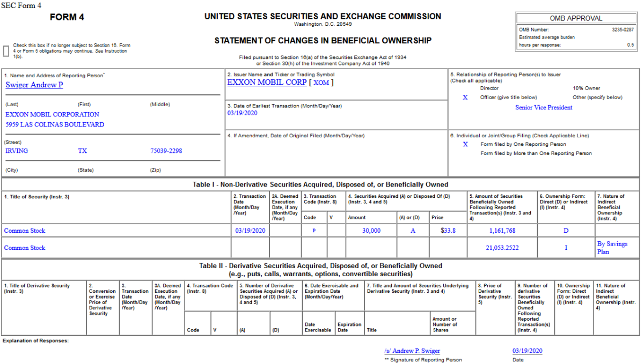Click the burden hours value '0.5'
Viewport: 644px width, 363px height.
pyautogui.click(x=631, y=45)
